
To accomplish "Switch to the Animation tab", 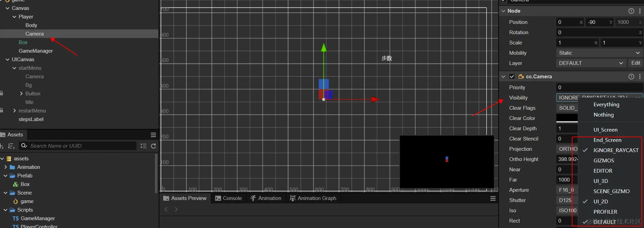I will (266, 198).
